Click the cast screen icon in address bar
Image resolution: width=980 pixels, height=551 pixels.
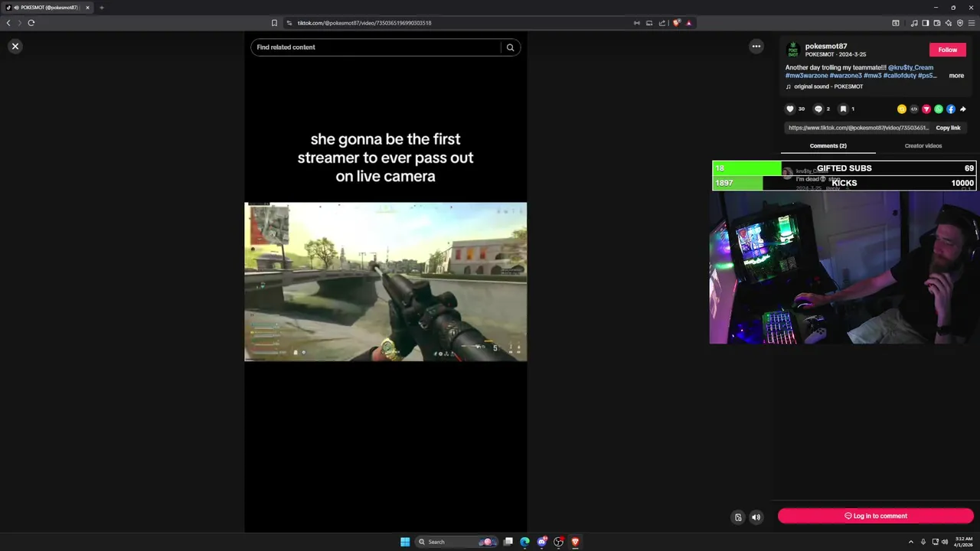tap(649, 23)
